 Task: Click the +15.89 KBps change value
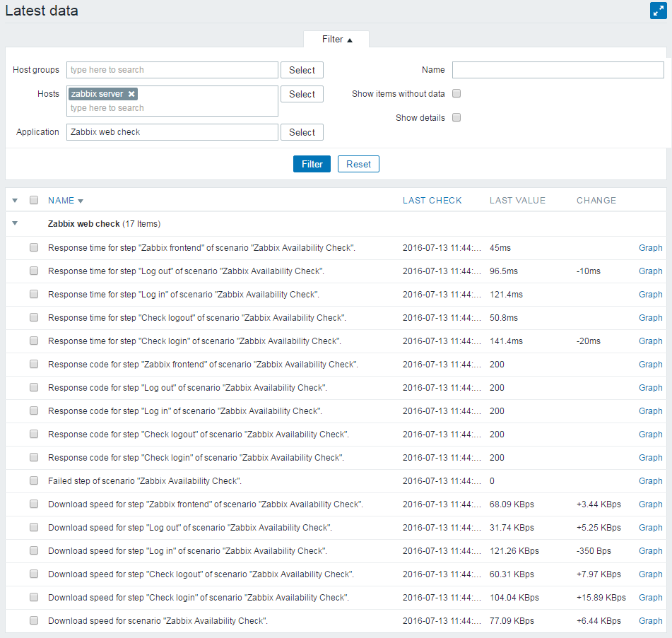pos(601,597)
